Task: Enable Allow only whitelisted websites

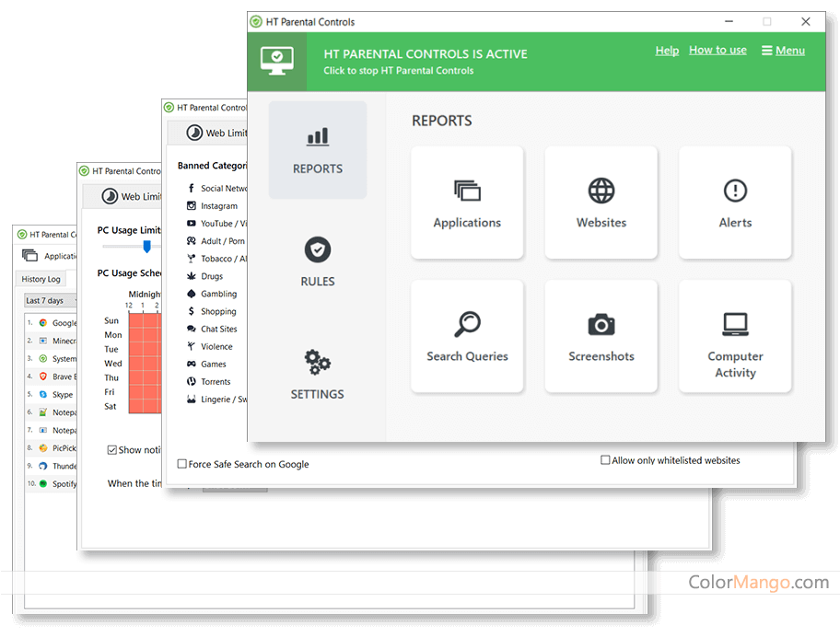Action: tap(605, 460)
